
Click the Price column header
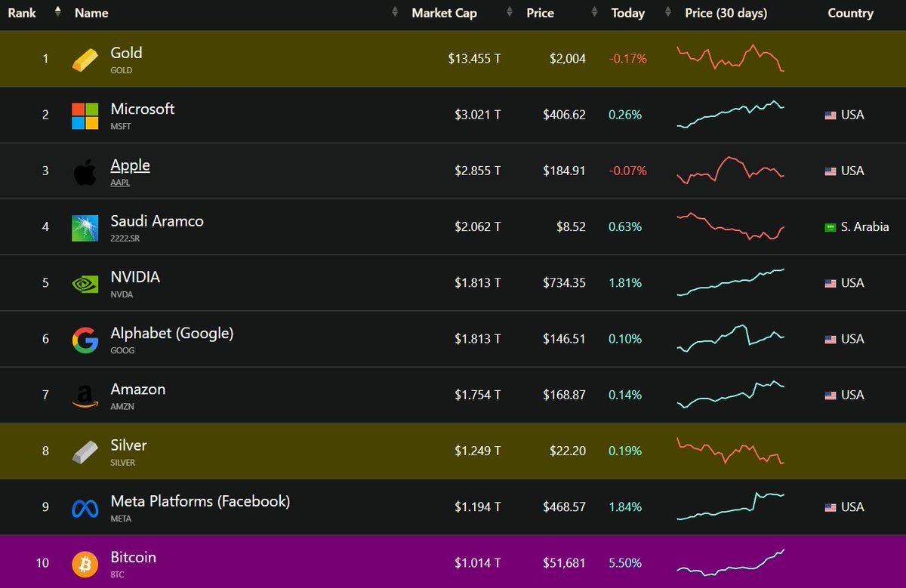(540, 13)
